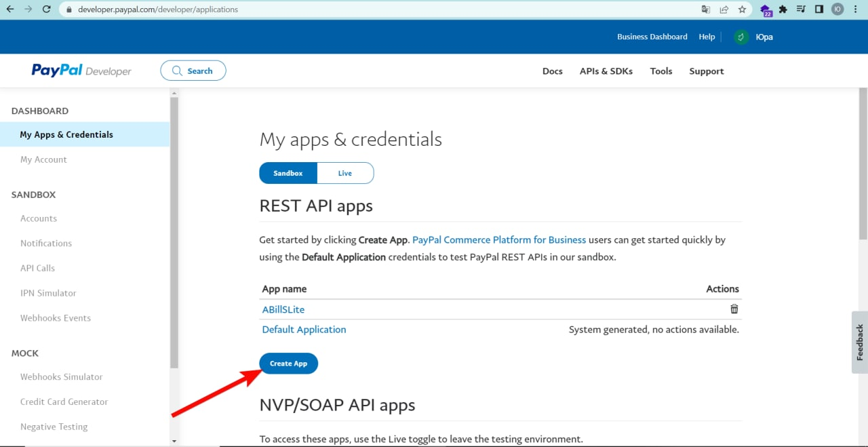Click the REST API apps heading
Screen dimensions: 868x447
[x=316, y=206]
